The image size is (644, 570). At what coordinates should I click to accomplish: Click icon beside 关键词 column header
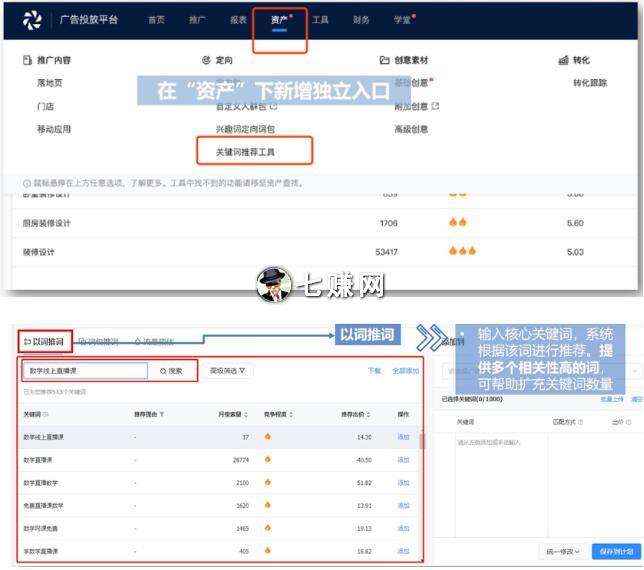(x=46, y=414)
